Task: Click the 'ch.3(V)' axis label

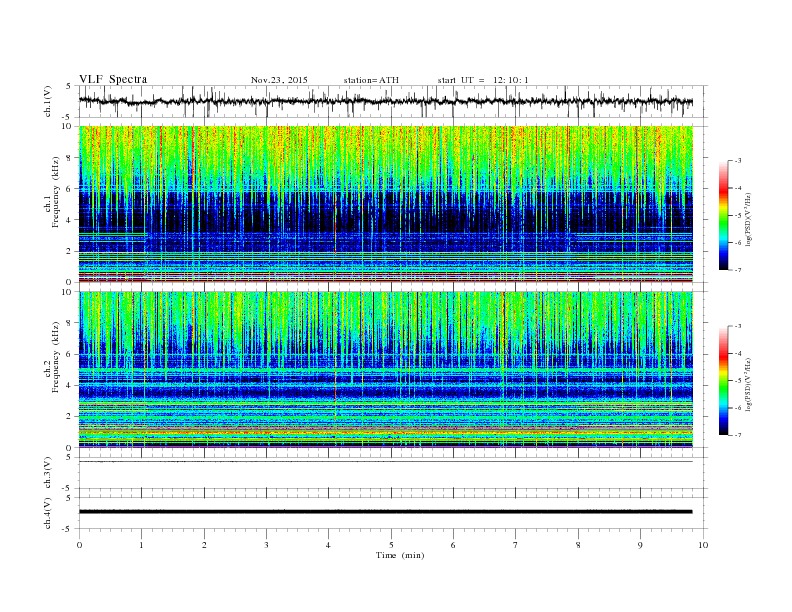Action: tap(48, 473)
